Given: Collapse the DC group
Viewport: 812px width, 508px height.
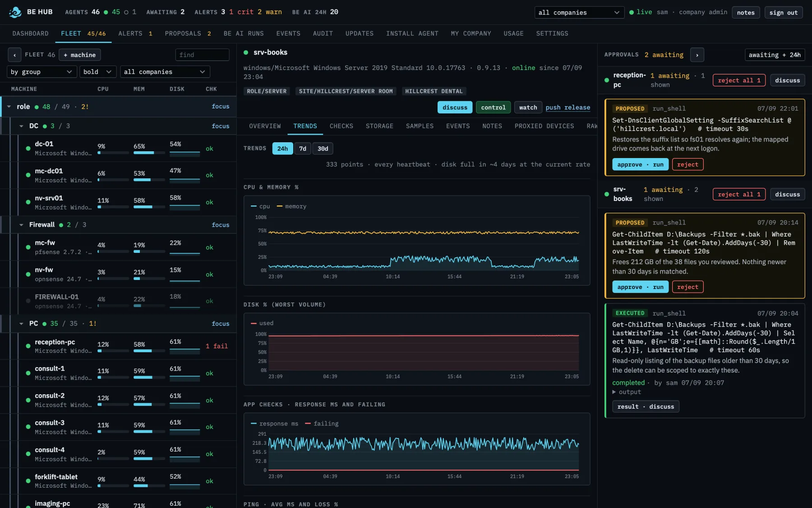Looking at the screenshot, I should (x=21, y=126).
